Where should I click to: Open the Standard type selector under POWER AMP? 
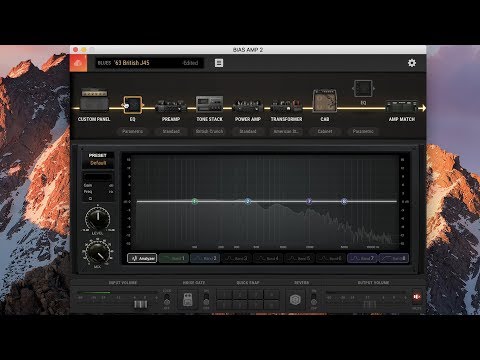pos(248,131)
